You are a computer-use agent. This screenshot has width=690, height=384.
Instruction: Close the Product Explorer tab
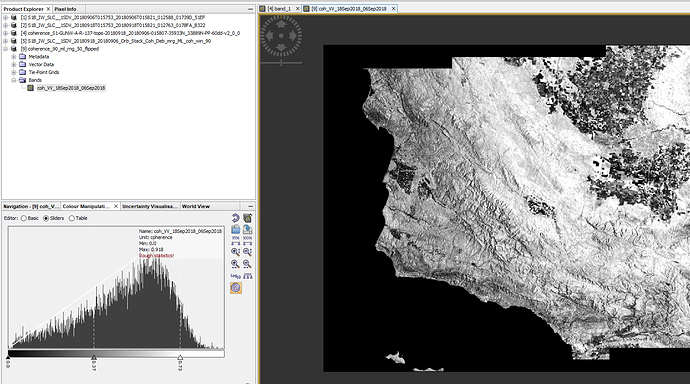pyautogui.click(x=48, y=9)
